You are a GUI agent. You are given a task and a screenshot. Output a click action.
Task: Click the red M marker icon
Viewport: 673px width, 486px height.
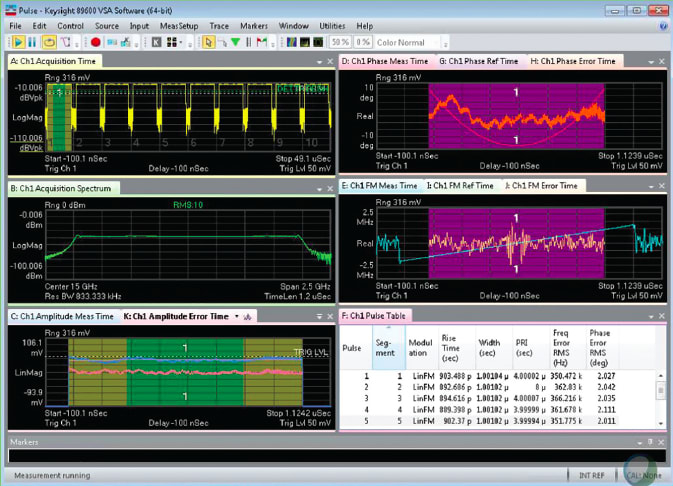pyautogui.click(x=262, y=42)
